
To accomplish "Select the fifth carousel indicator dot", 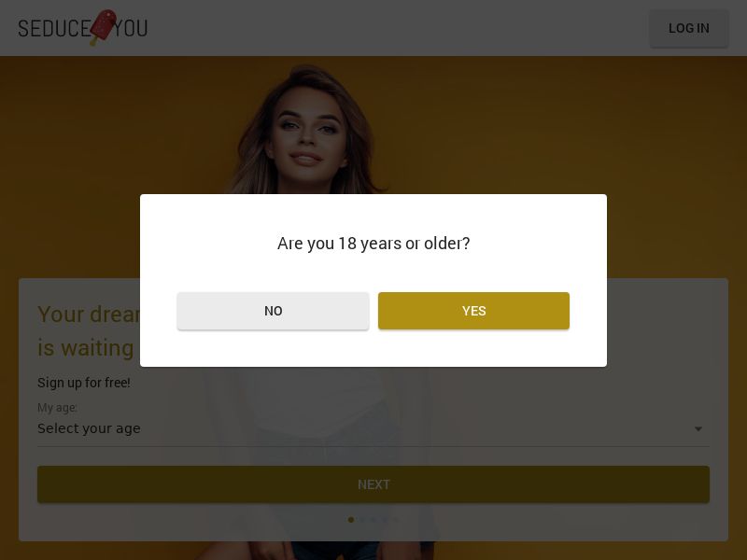I will [x=395, y=520].
